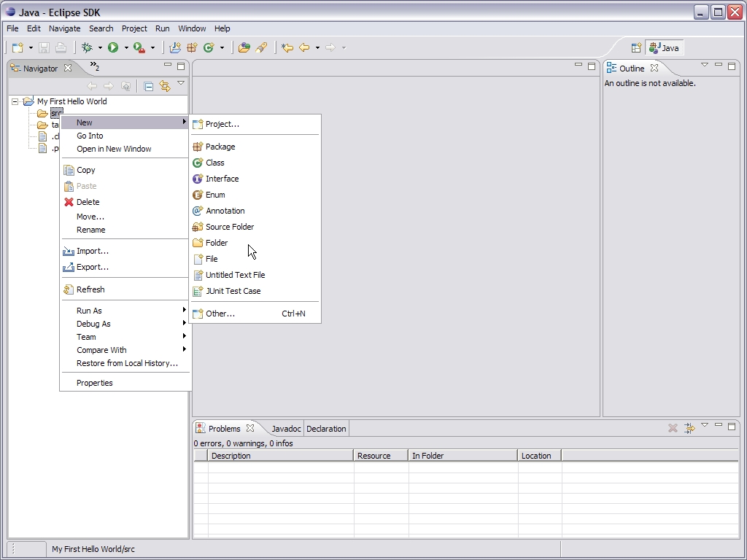Open Properties from the context menu
747x560 pixels.
(125, 383)
